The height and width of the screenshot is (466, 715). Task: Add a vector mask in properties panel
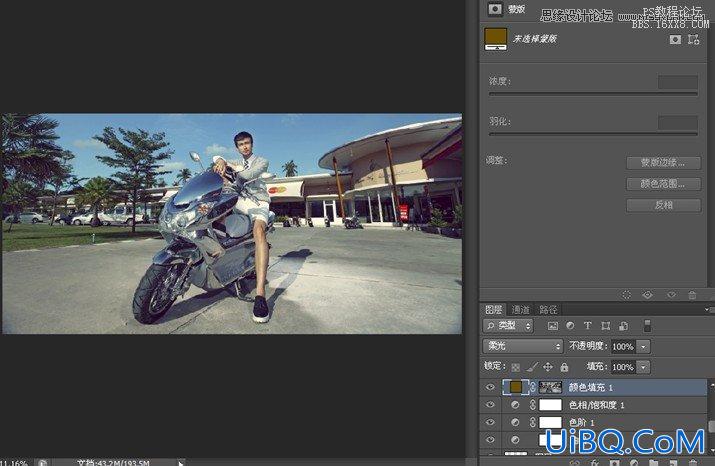coord(694,40)
